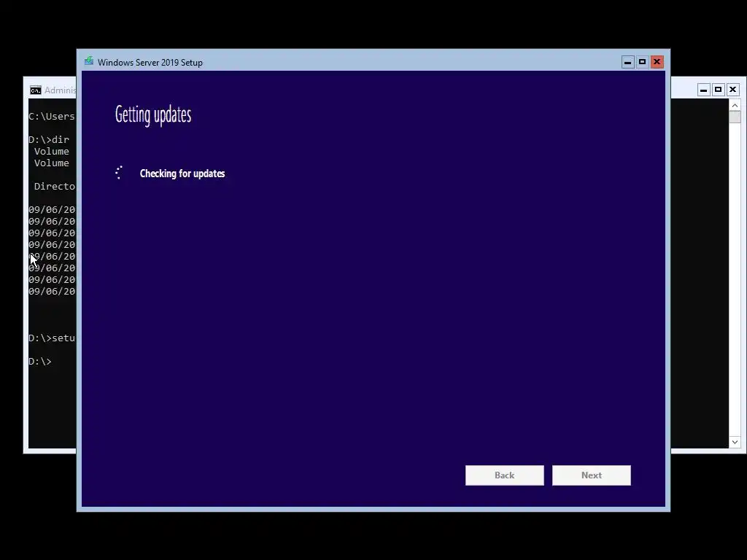747x560 pixels.
Task: Close the Windows Server 2019 Setup window
Action: [657, 62]
